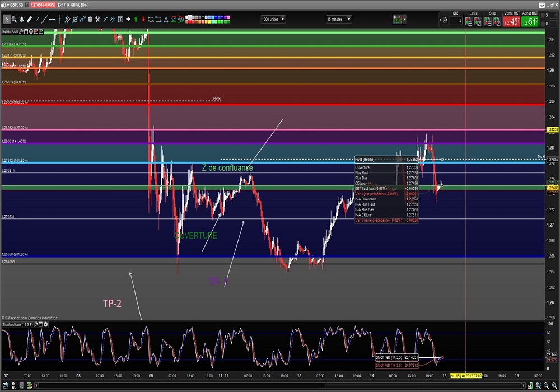Click the Stochastique (14 3 5) label
Viewport: 560px width, 392px height.
point(17,325)
